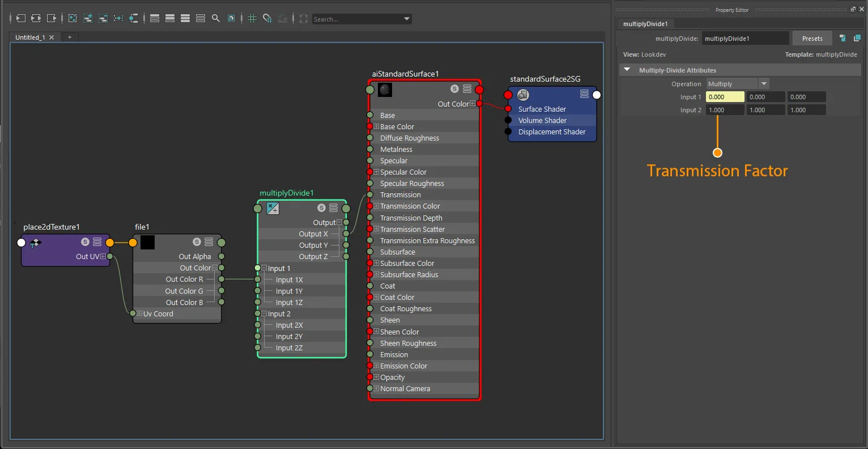Expand Subsurface Radius on aiStandardSurface1
Screen dimensions: 868x449
coord(376,274)
